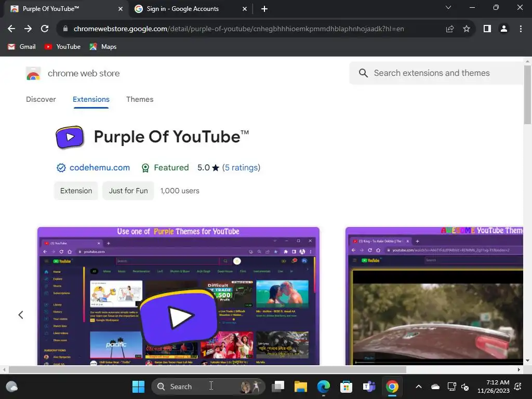Open the Extensions tab

pyautogui.click(x=91, y=99)
